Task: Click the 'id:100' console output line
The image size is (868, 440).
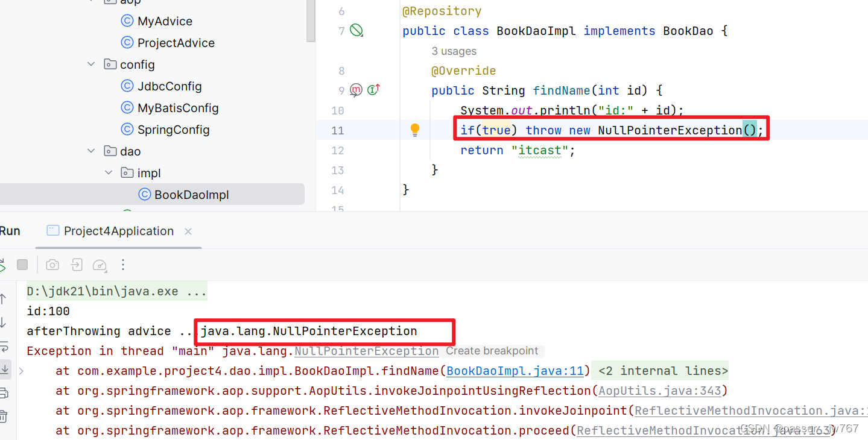Action: 48,312
